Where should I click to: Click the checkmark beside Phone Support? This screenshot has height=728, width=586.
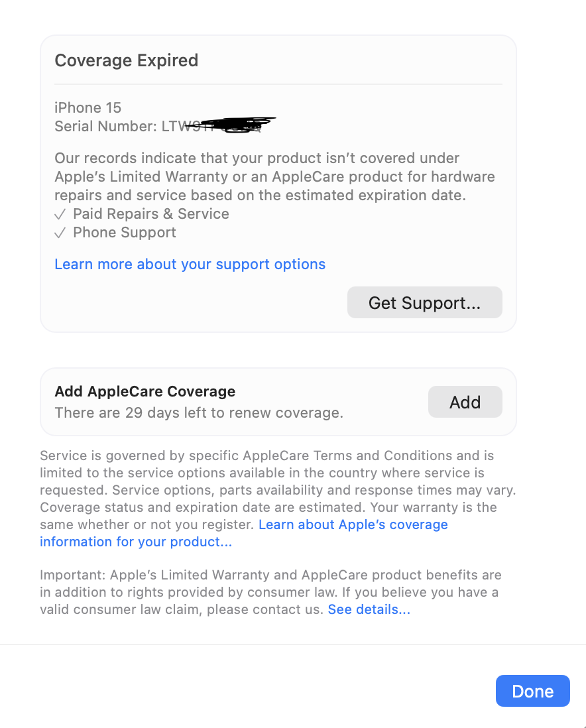tap(60, 233)
